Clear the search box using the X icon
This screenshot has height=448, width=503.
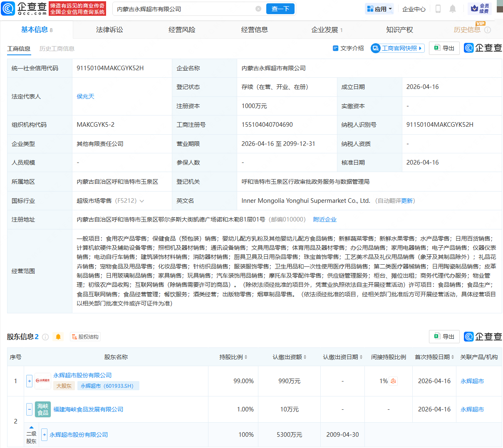pyautogui.click(x=259, y=8)
